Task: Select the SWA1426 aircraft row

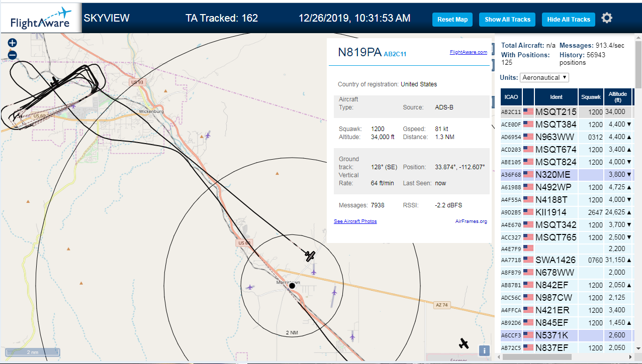Action: click(x=567, y=260)
